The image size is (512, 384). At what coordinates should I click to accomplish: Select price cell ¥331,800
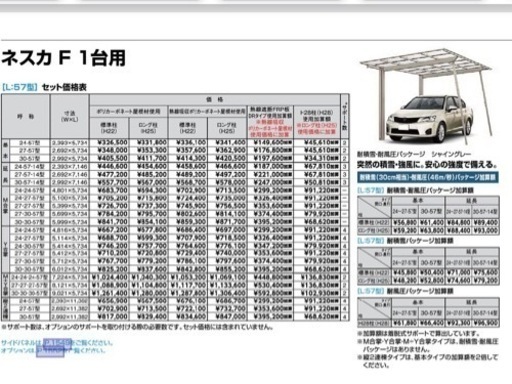point(152,142)
